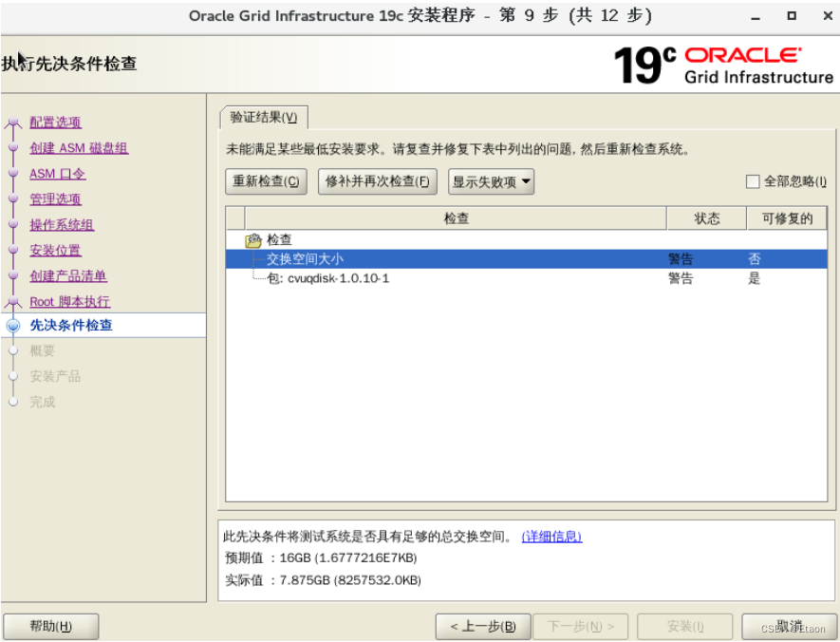Open the 详细信息 link

click(551, 537)
